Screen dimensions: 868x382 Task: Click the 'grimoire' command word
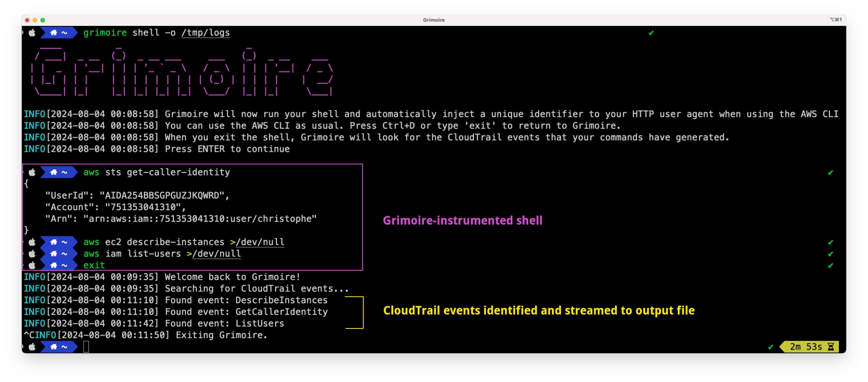point(105,33)
